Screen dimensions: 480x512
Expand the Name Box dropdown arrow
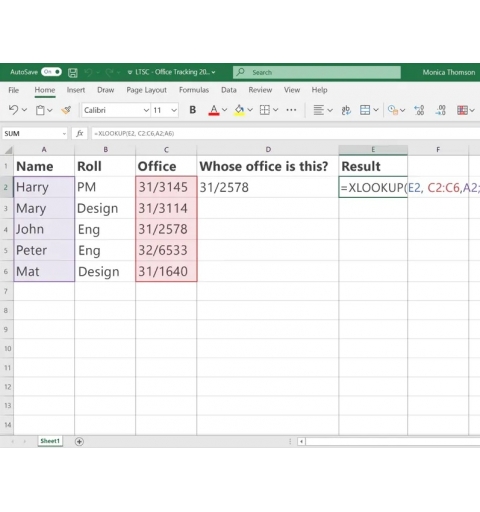click(64, 134)
